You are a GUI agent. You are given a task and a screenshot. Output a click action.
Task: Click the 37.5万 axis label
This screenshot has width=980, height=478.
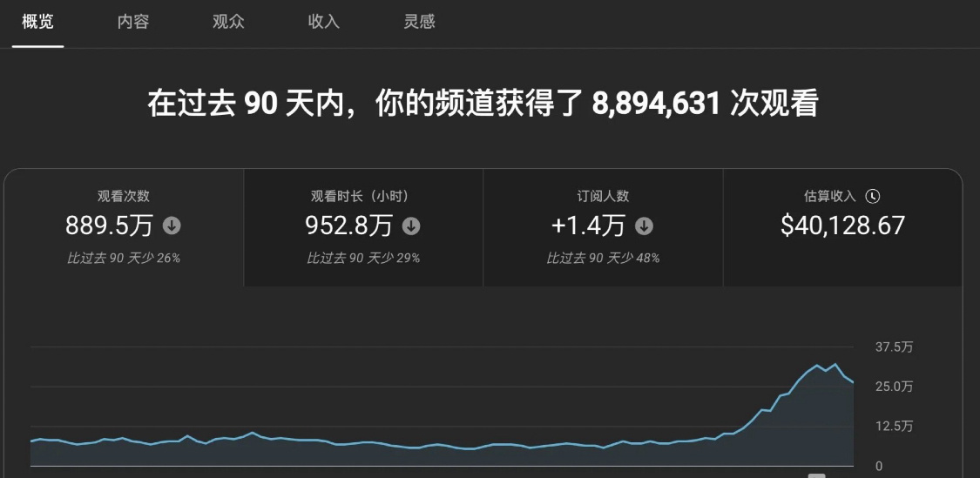pyautogui.click(x=895, y=347)
